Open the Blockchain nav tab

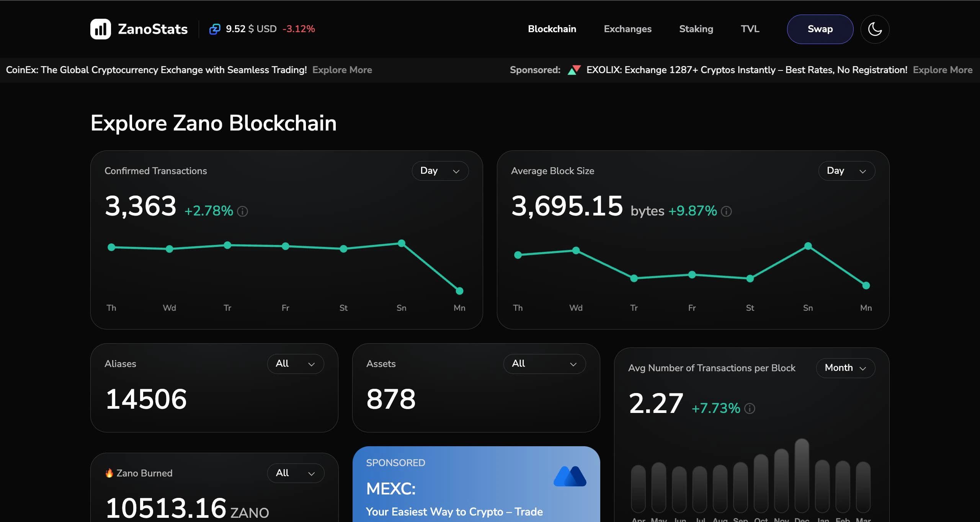coord(552,29)
